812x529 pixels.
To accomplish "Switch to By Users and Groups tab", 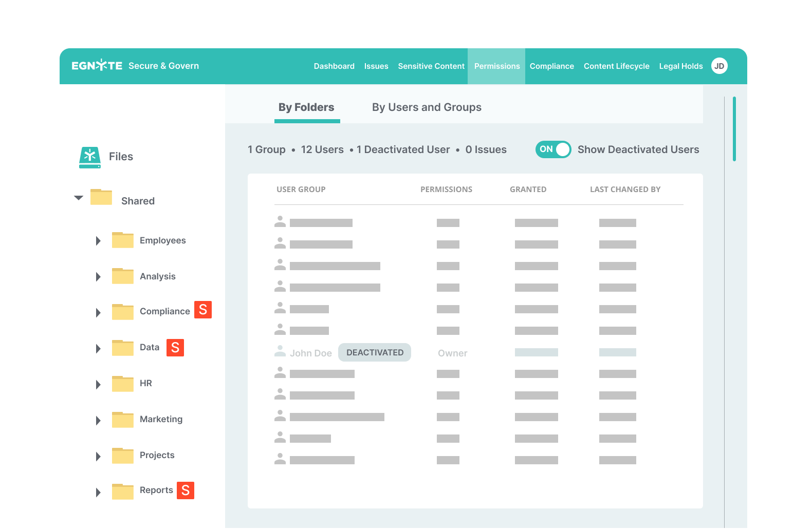I will click(x=427, y=107).
